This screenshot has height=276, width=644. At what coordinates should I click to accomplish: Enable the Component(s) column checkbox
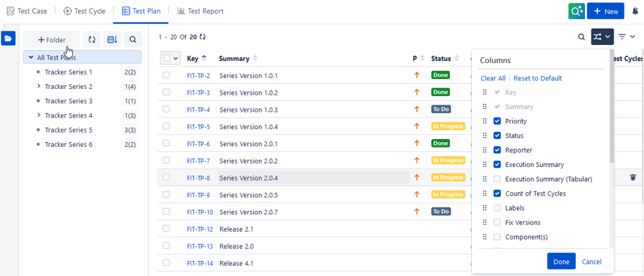pyautogui.click(x=497, y=236)
